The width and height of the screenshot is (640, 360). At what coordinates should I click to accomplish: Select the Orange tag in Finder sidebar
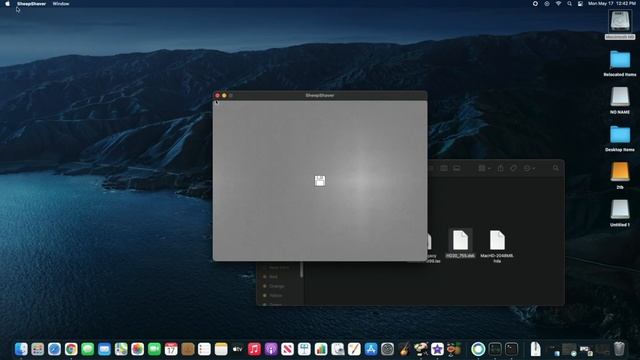tap(276, 286)
